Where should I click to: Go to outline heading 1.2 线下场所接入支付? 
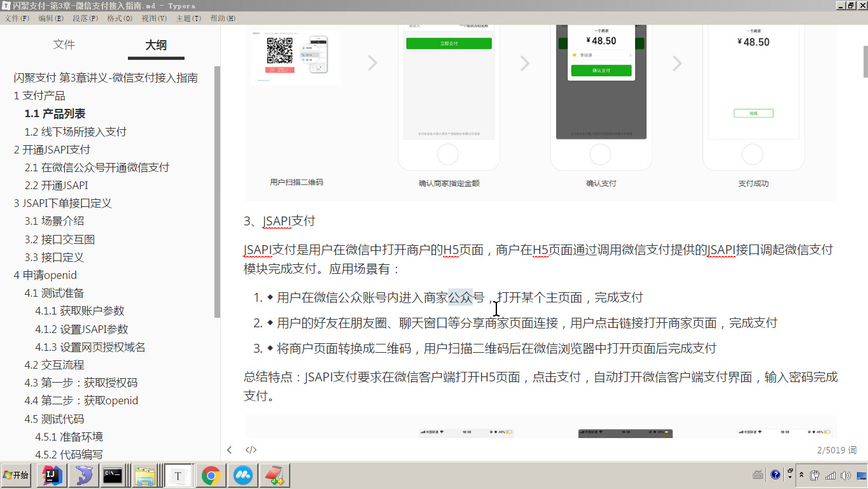76,132
